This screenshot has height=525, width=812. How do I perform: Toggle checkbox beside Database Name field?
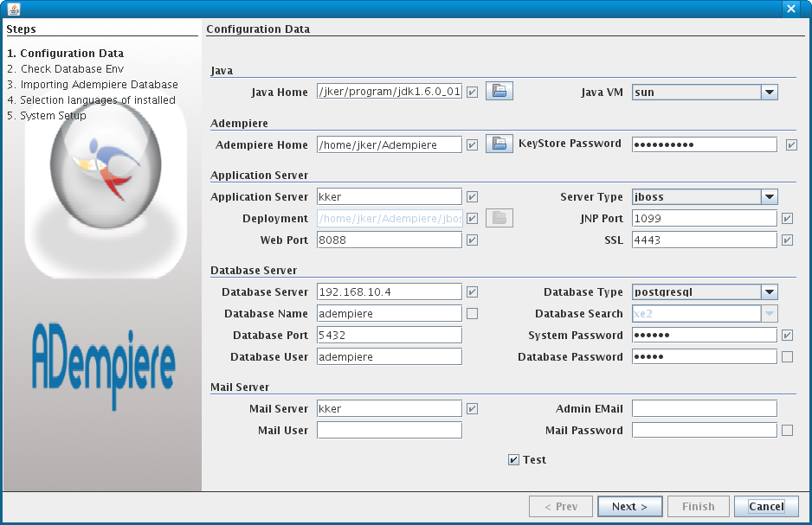pyautogui.click(x=473, y=313)
